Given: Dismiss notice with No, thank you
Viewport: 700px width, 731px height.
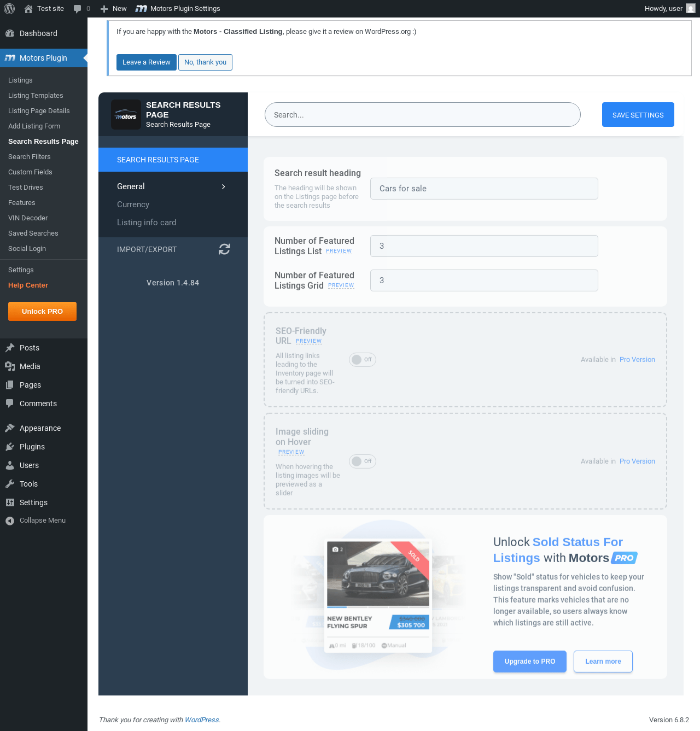Looking at the screenshot, I should coord(205,62).
